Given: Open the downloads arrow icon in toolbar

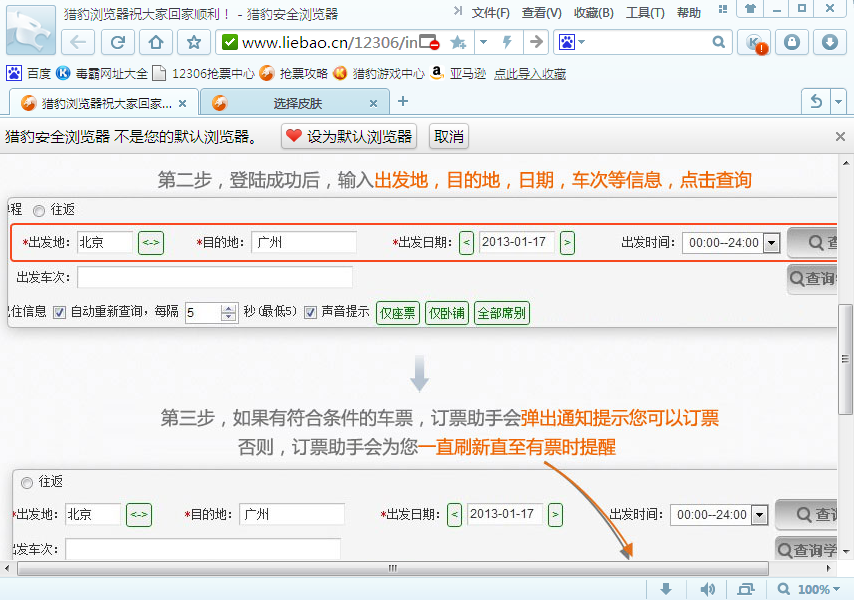Looking at the screenshot, I should coord(829,42).
